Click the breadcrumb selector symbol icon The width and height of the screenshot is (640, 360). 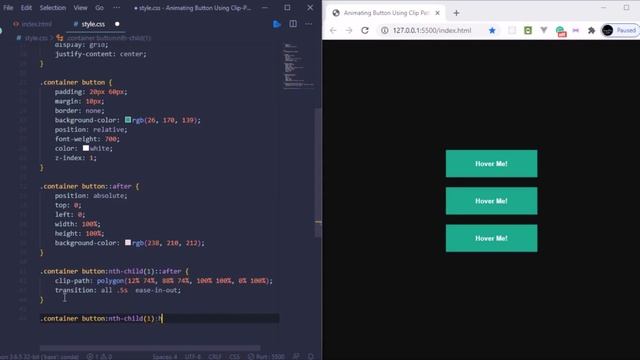click(60, 38)
